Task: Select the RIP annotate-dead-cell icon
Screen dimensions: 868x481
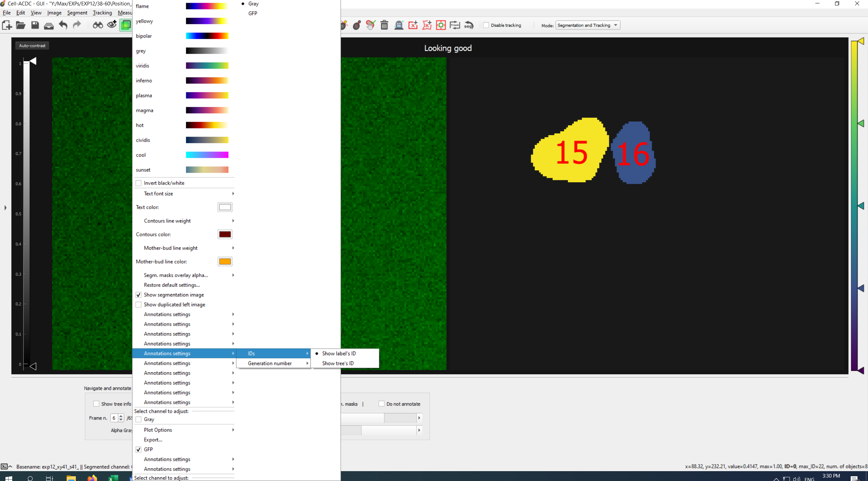Action: click(x=398, y=25)
